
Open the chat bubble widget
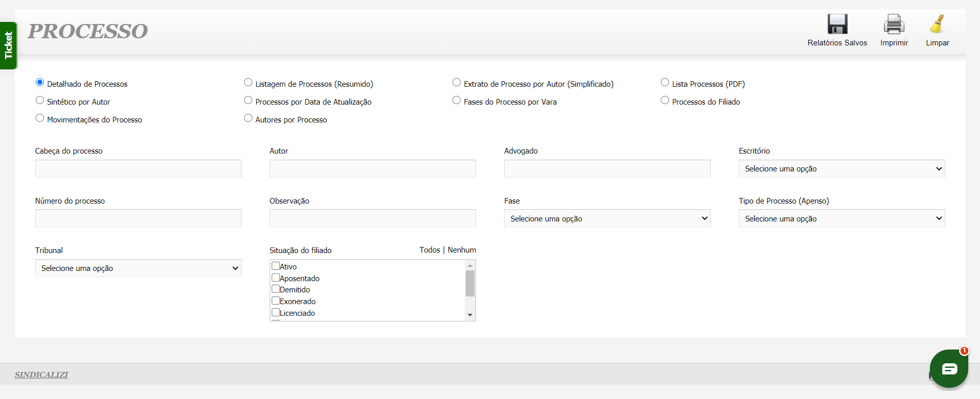(948, 368)
